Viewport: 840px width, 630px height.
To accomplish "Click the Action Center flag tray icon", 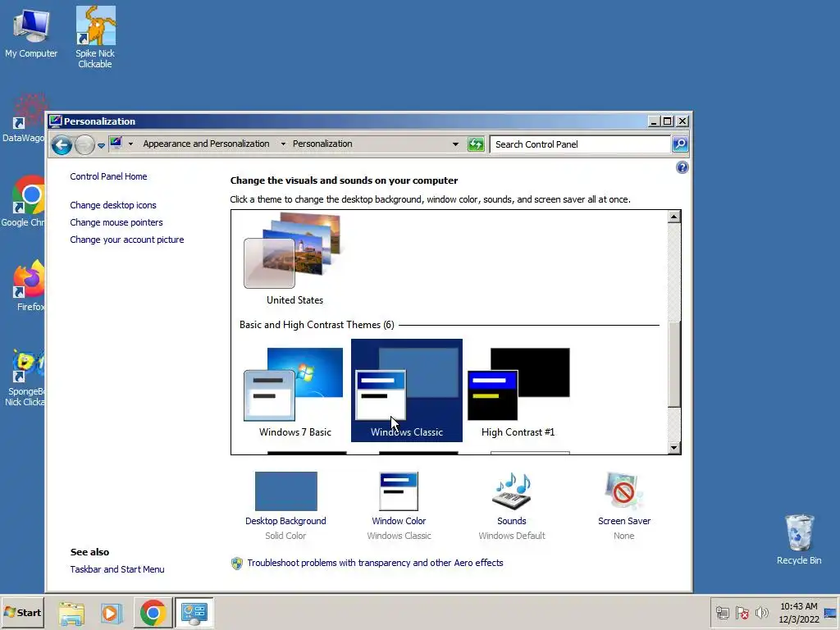I will tap(742, 613).
